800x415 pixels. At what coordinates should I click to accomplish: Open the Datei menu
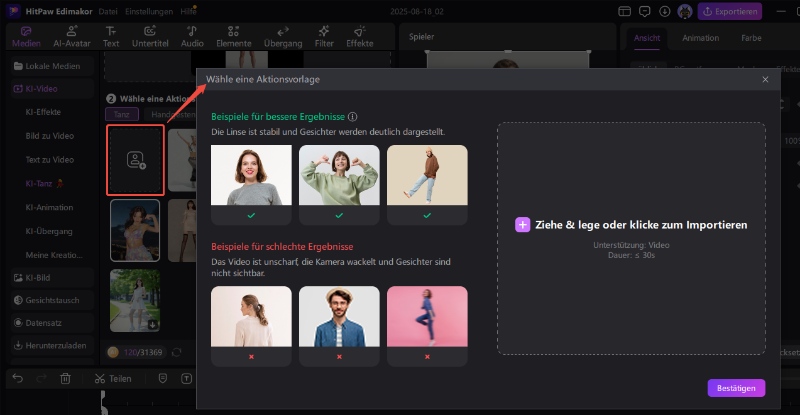[108, 11]
